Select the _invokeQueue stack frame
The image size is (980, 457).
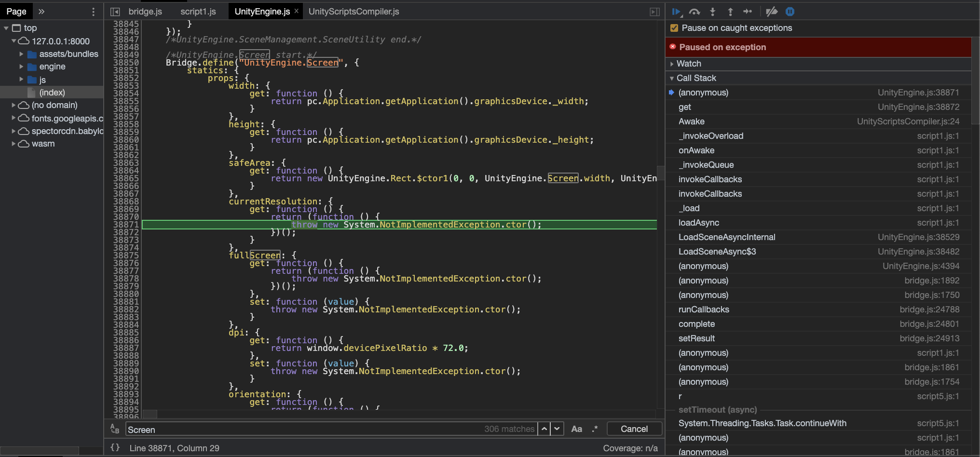click(x=818, y=165)
